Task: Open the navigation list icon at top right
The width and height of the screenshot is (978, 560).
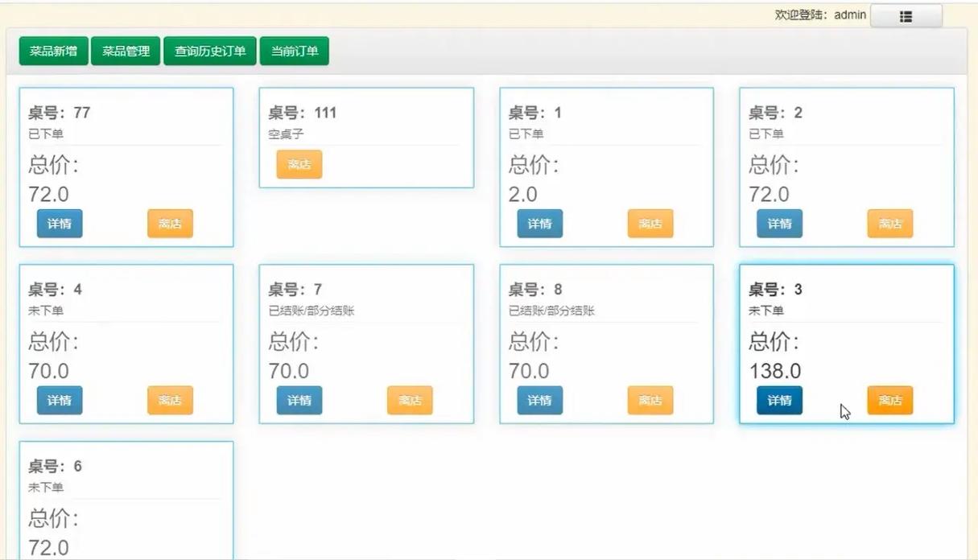Action: (x=906, y=15)
